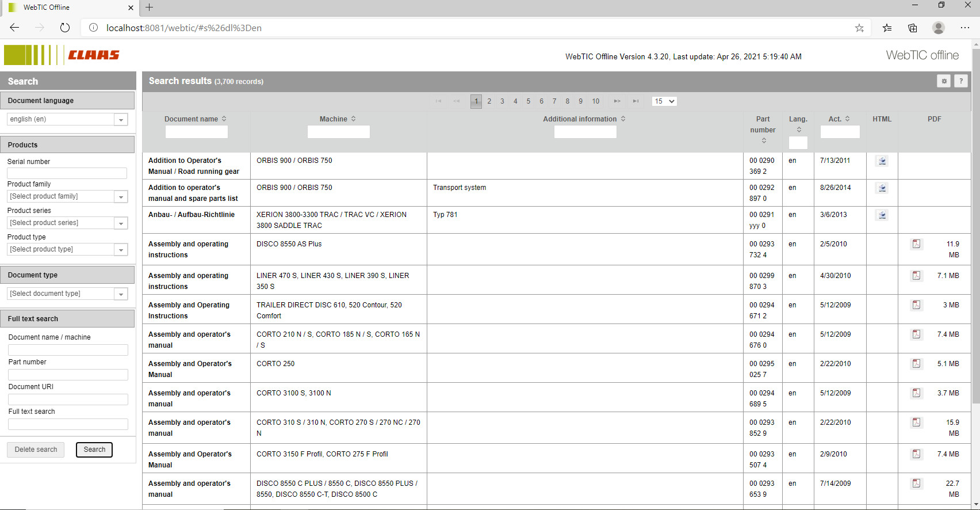Screen dimensions: 980x510
Task: Open PDF for DISCO 8550 AS Plus
Action: point(916,244)
